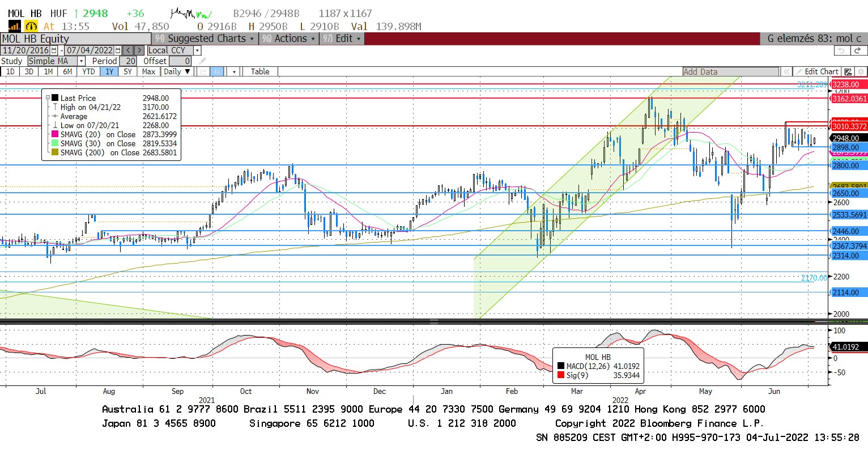Image resolution: width=868 pixels, height=454 pixels.
Task: Select 6M time range
Action: point(67,71)
